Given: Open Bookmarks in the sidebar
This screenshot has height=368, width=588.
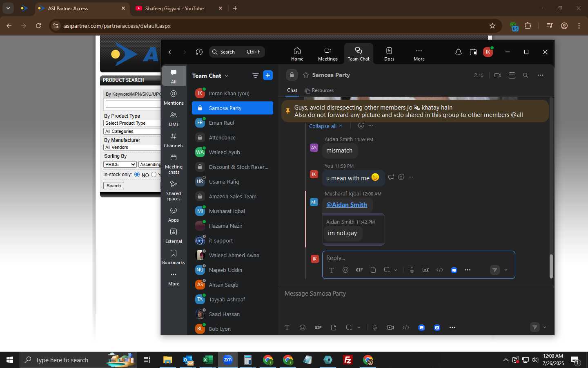Looking at the screenshot, I should (x=174, y=257).
